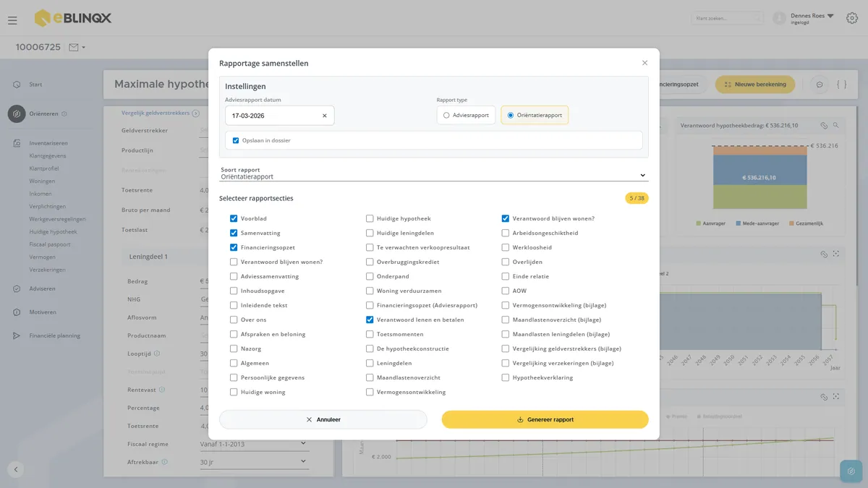This screenshot has width=868, height=488.
Task: Navigate to Verzekeringen in the sidebar
Action: pos(48,270)
